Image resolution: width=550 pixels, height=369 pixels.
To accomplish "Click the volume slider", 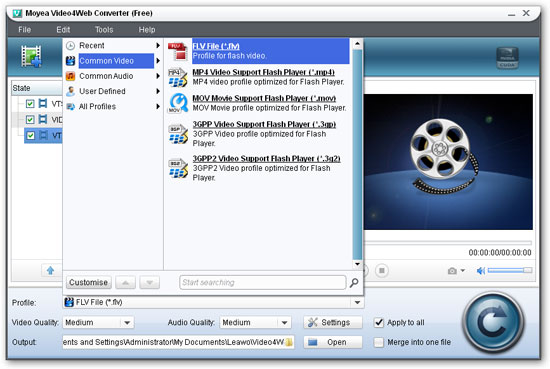I will click(510, 270).
